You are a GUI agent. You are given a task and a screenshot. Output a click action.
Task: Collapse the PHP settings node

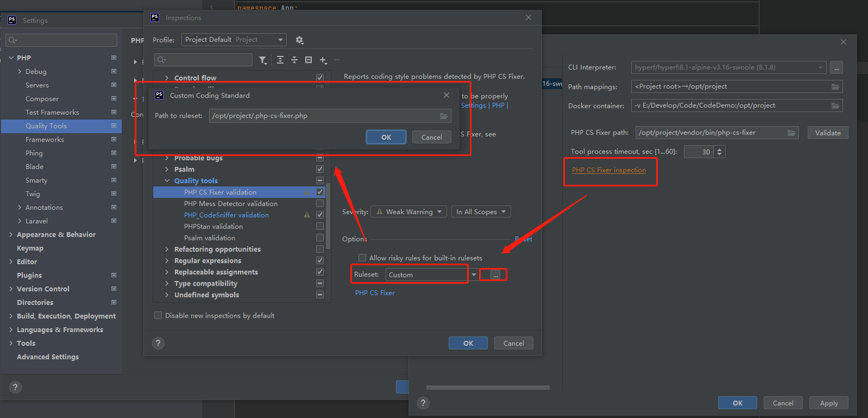coord(11,58)
